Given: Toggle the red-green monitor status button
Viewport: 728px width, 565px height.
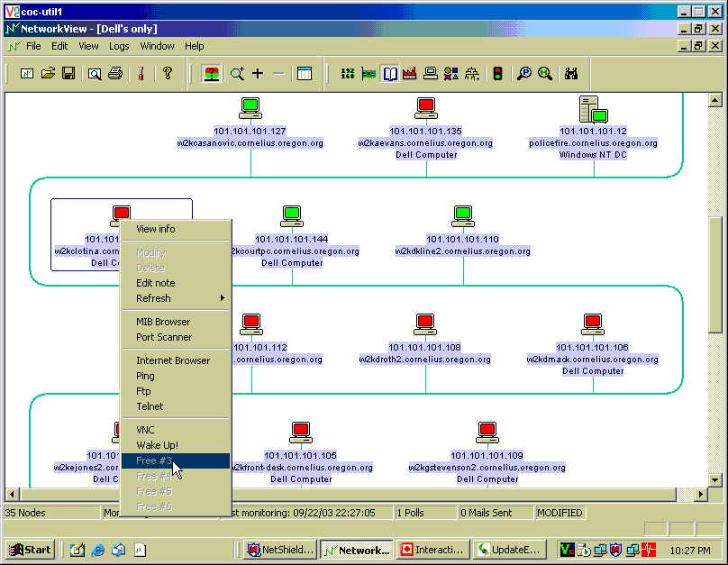Looking at the screenshot, I should pos(211,73).
